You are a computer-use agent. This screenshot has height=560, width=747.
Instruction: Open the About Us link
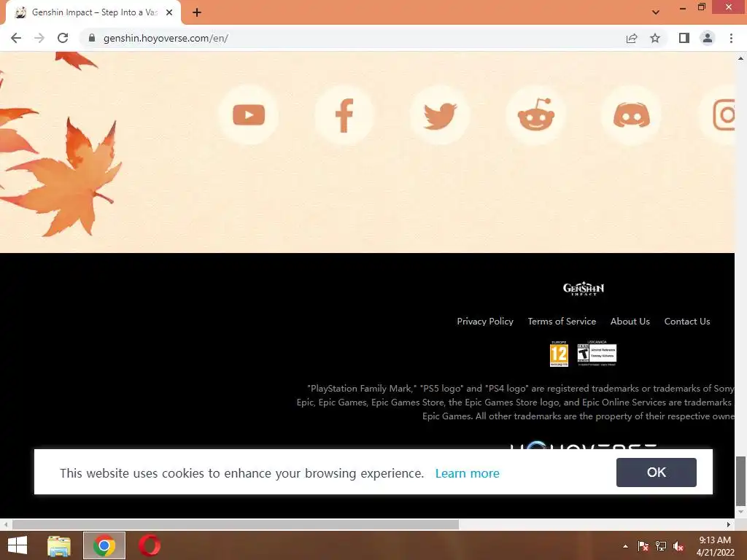click(630, 322)
